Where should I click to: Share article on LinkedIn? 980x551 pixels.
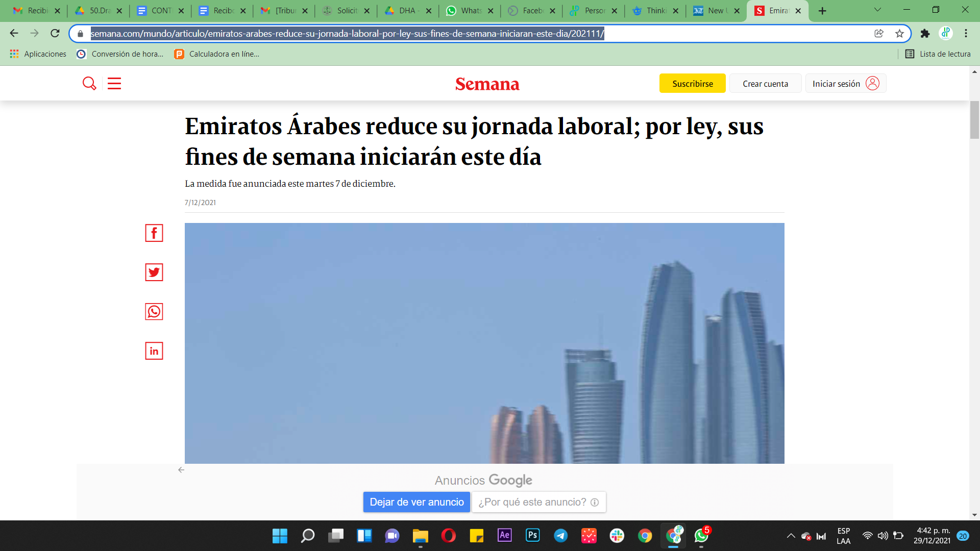154,351
